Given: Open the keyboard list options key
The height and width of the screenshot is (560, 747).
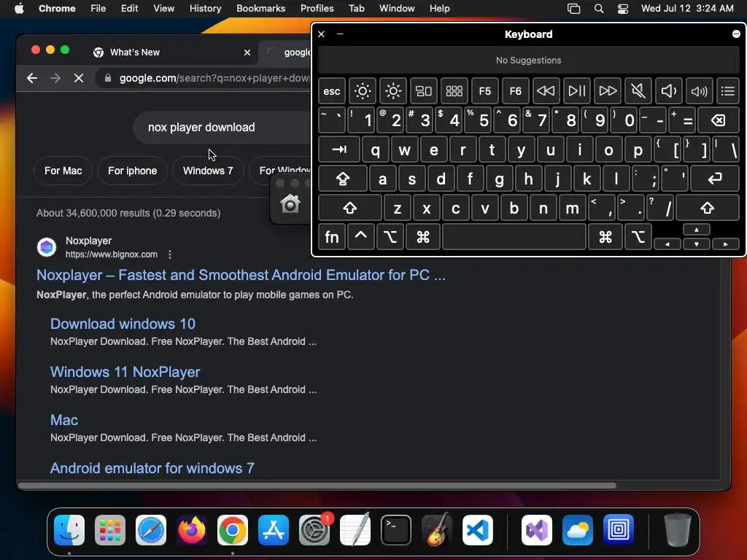Looking at the screenshot, I should [728, 91].
